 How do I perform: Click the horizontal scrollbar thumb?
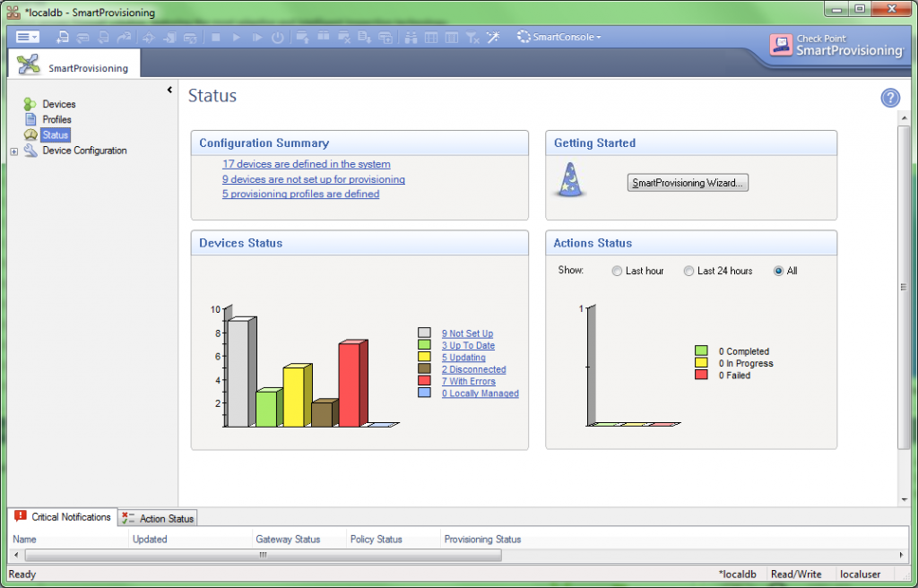pyautogui.click(x=263, y=555)
